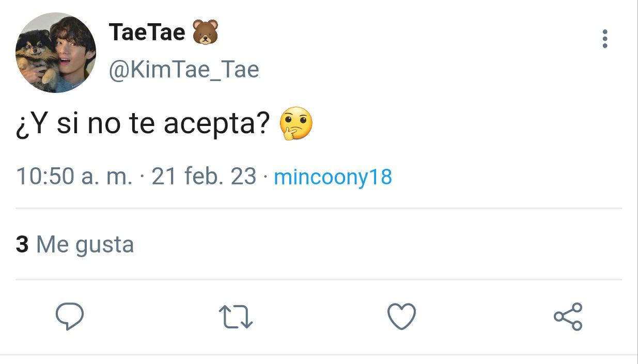View who liked via 3 Me gusta
Screen dimensions: 638x364
pyautogui.click(x=75, y=244)
